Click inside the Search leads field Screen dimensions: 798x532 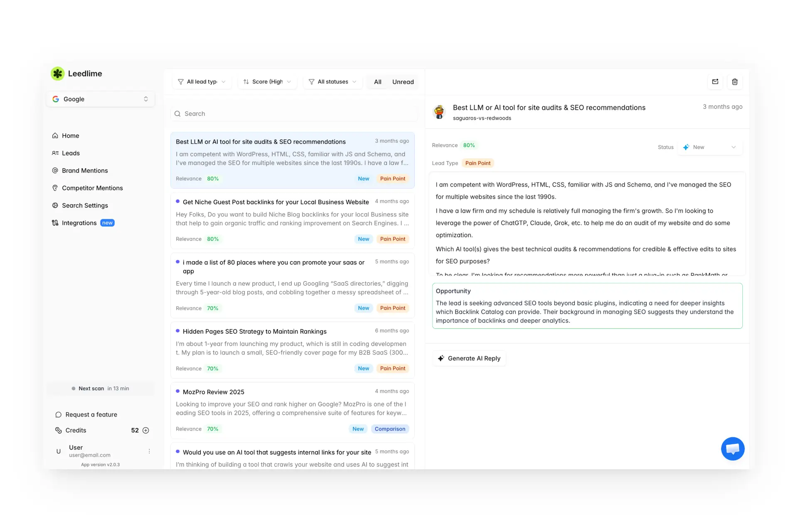point(293,113)
